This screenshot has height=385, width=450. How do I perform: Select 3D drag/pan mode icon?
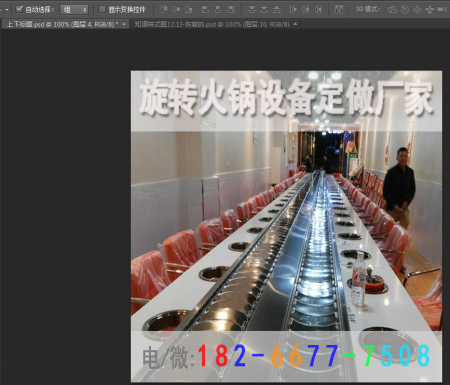(417, 9)
